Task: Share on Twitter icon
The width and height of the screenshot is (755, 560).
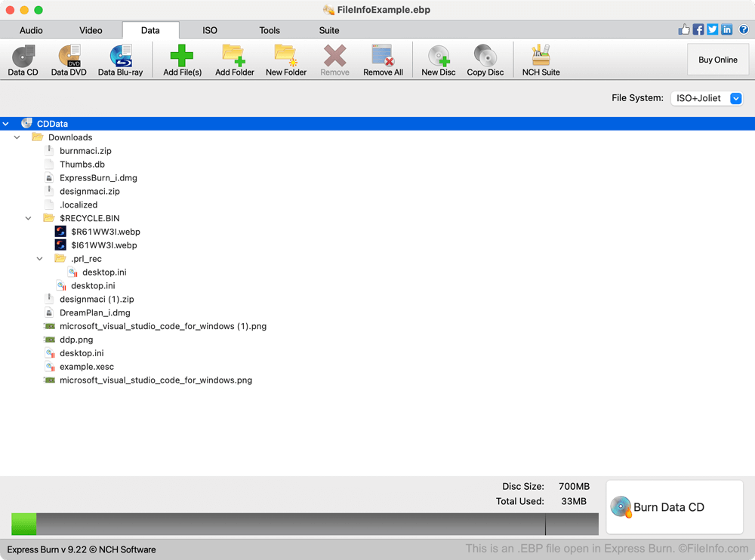Action: coord(713,30)
